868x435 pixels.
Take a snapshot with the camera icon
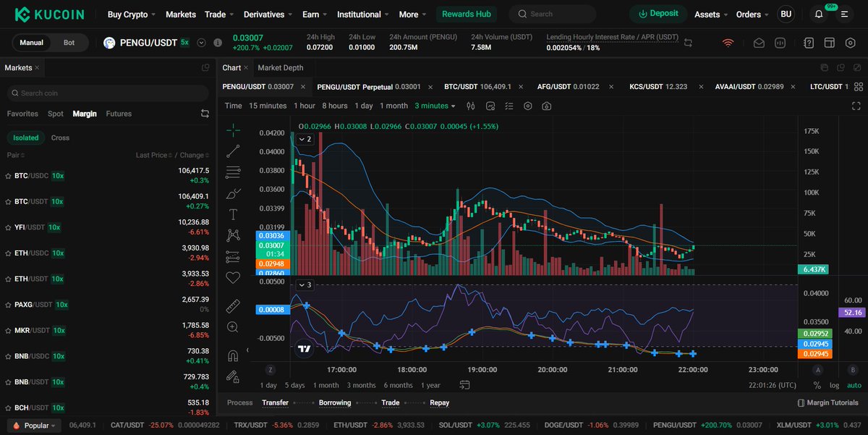(547, 106)
